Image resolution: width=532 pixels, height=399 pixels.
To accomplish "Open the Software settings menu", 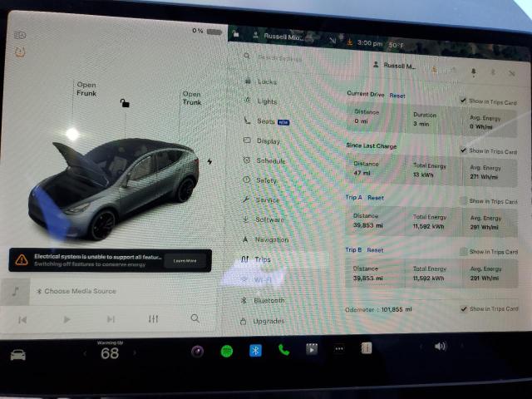I will pyautogui.click(x=263, y=219).
